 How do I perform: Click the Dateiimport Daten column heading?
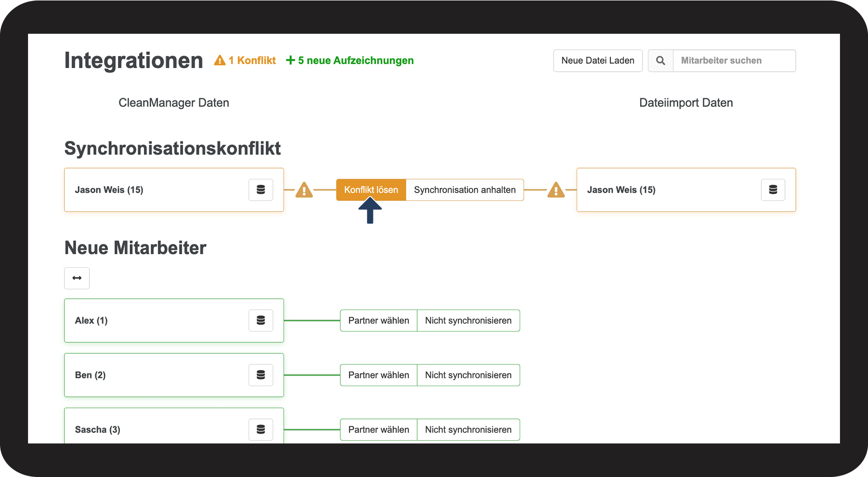coord(686,103)
